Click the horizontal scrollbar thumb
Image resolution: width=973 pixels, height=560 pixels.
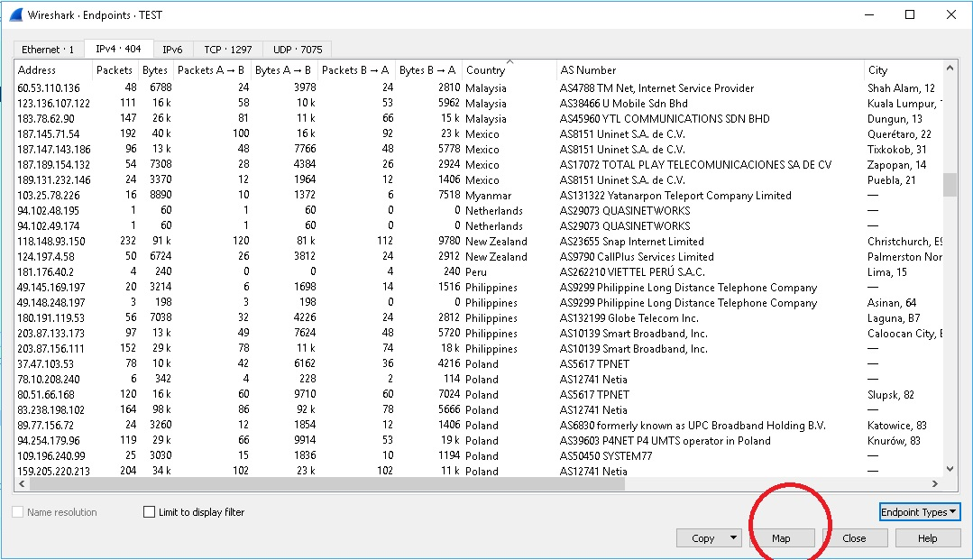pyautogui.click(x=325, y=483)
